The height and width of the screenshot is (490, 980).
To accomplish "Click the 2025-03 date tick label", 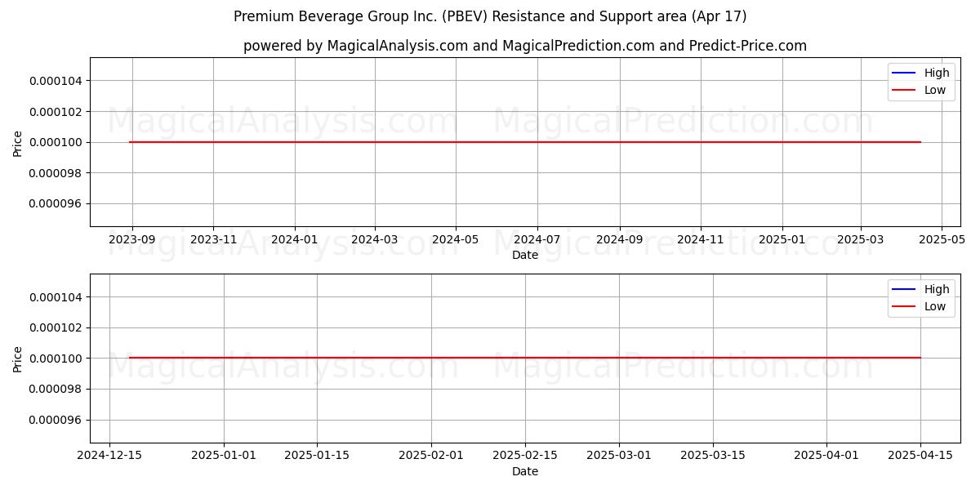I will [x=860, y=241].
